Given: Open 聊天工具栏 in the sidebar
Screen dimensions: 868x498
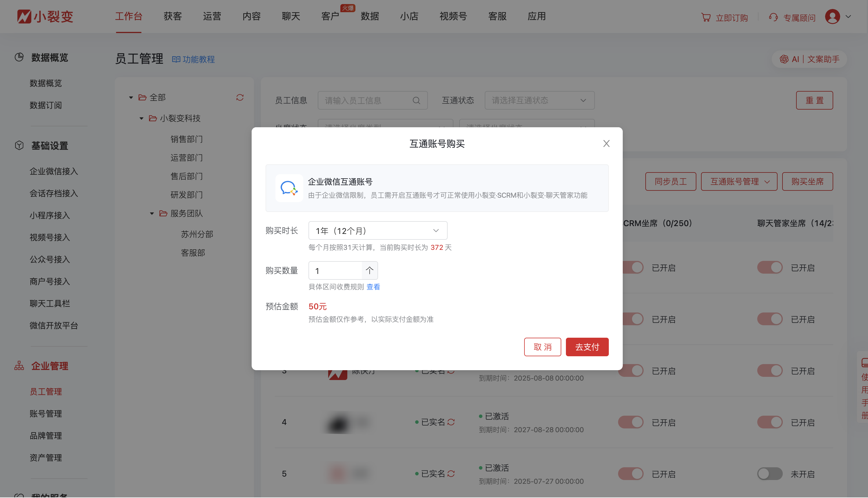Looking at the screenshot, I should (x=50, y=303).
